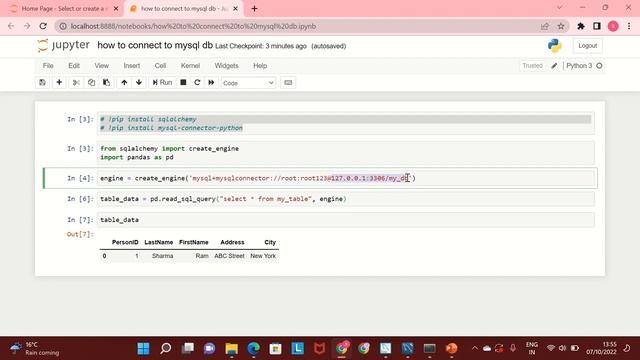This screenshot has height=360, width=640.
Task: Open Microsoft Edge from taskbar
Action: tap(253, 348)
